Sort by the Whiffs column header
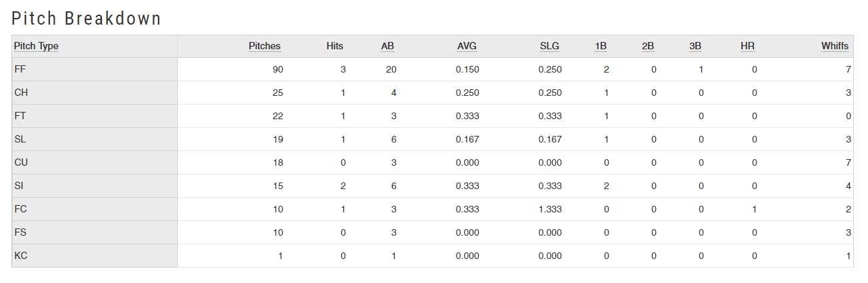Screen dimensions: 868x283 (x=835, y=46)
